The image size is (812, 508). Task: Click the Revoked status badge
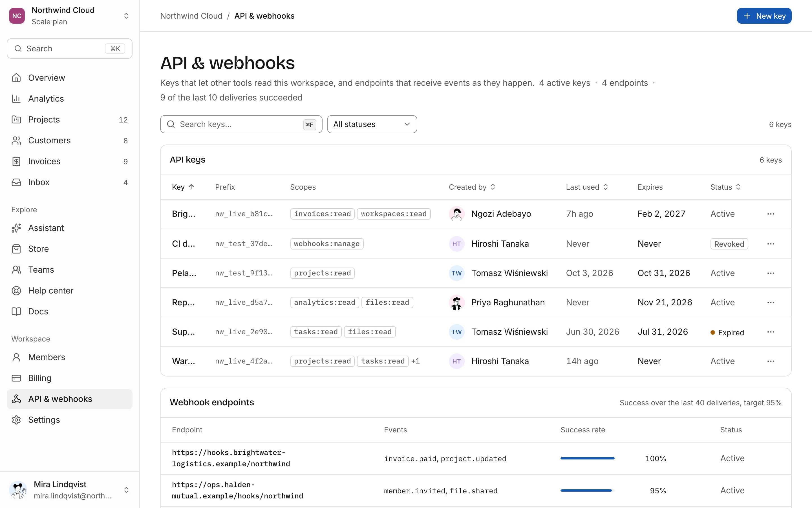[x=729, y=244]
